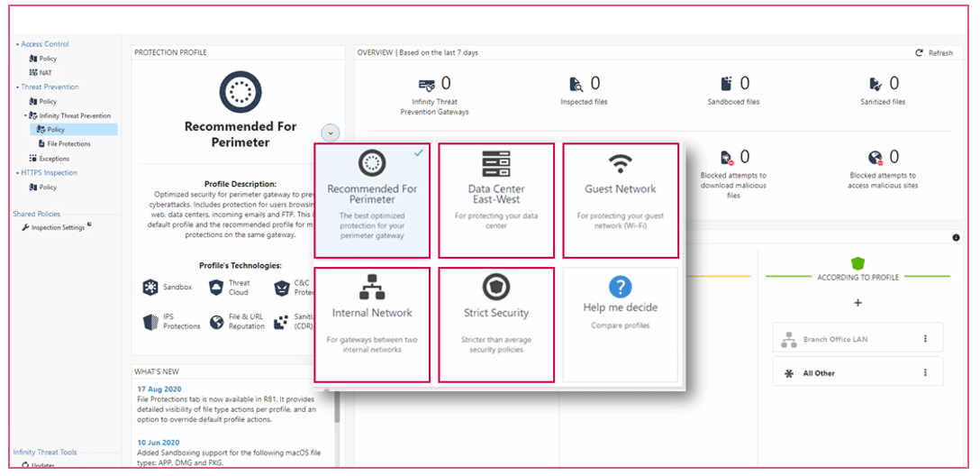Open the profile selector dropdown chevron
Viewport: 980px width, 476px height.
(331, 133)
